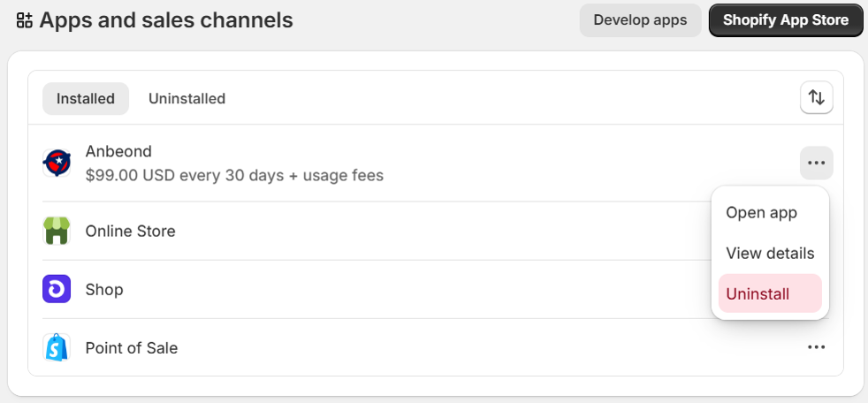This screenshot has width=868, height=403.
Task: Click the Anbeond app logo icon
Action: (57, 163)
